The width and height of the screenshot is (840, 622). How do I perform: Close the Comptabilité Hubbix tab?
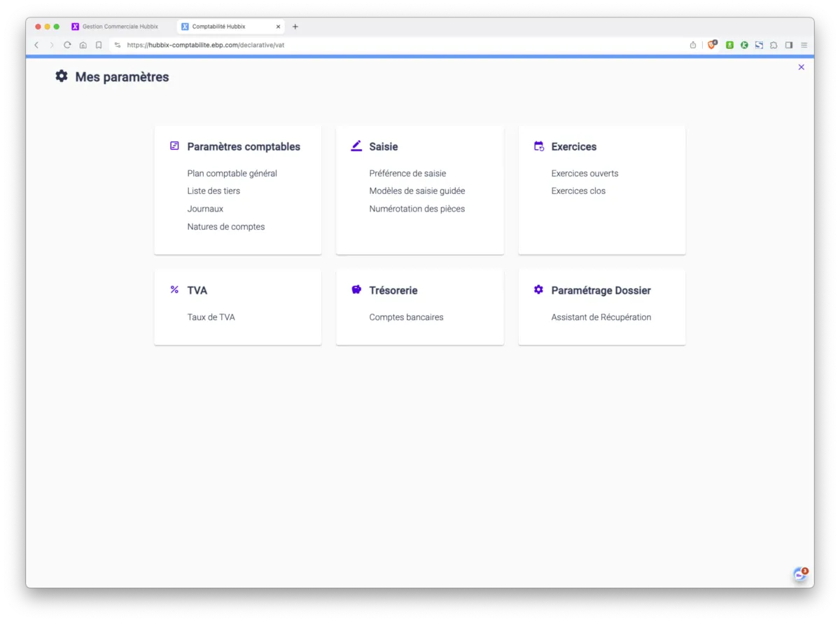[x=278, y=27]
